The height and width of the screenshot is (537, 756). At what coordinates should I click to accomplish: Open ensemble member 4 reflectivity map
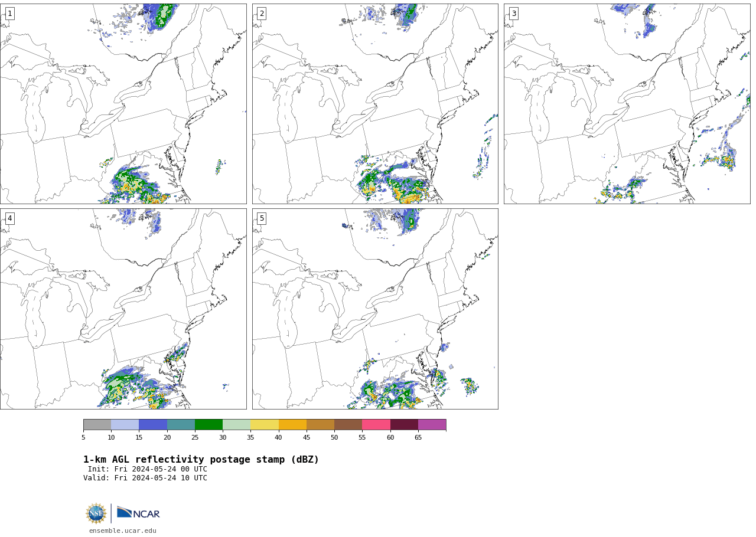[x=123, y=309]
